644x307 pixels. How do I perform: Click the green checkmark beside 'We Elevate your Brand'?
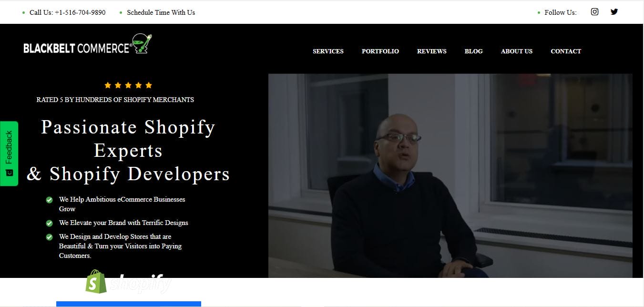tap(49, 223)
